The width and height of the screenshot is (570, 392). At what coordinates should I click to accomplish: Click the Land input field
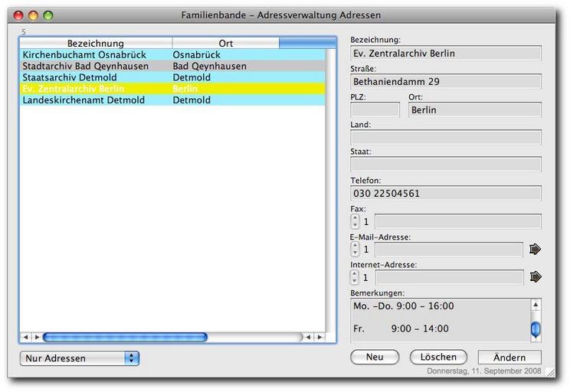pos(446,137)
